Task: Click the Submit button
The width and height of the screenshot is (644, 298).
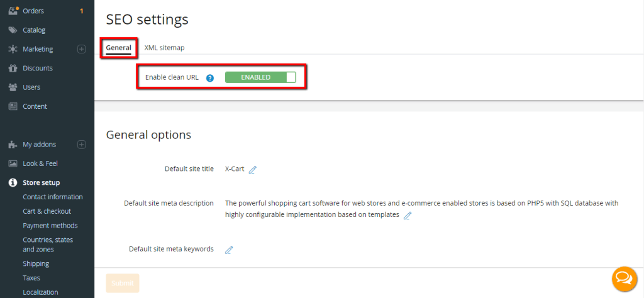Action: pos(123,283)
